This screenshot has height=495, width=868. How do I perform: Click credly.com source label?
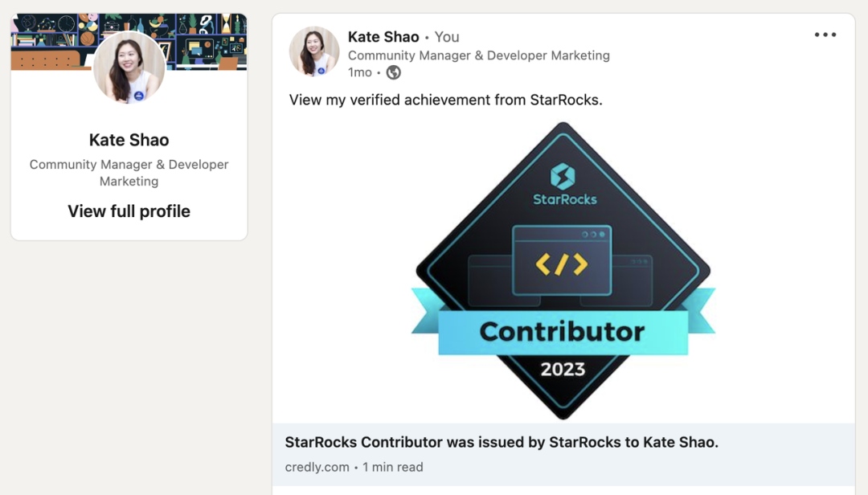317,468
